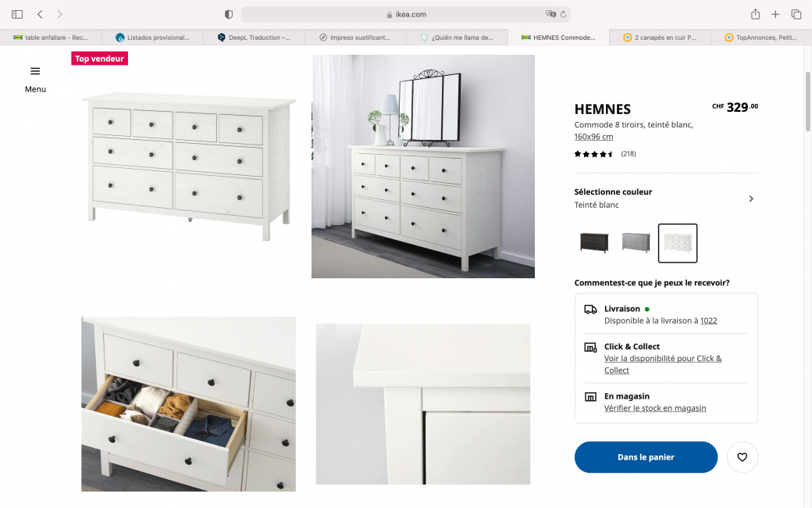Click the translate page icon
812x508 pixels.
[550, 14]
